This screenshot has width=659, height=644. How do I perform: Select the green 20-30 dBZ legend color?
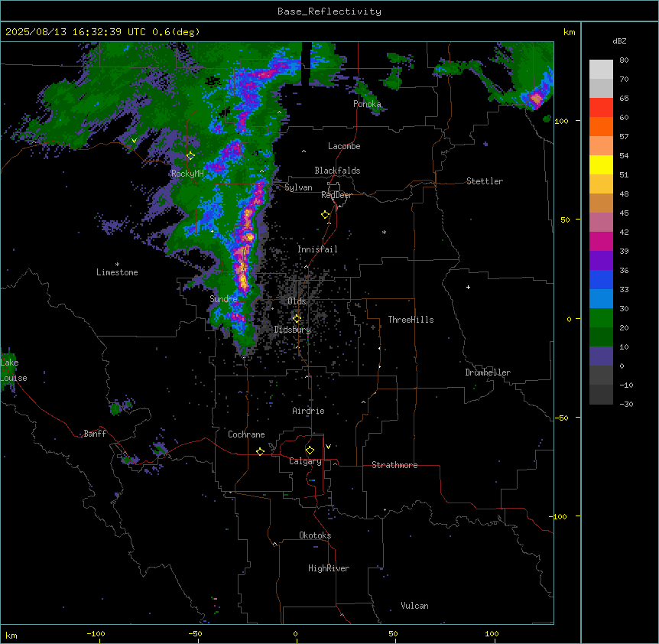601,318
